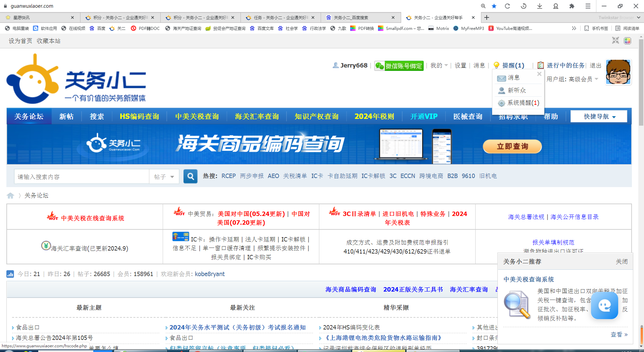Click the 退出 logout link
Screen dimensions: 644x352
595,65
